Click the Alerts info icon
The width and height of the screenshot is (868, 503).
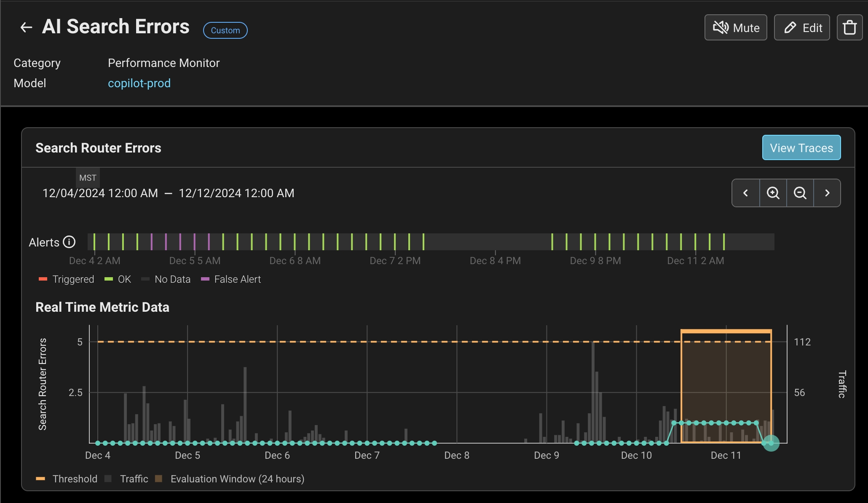tap(69, 242)
